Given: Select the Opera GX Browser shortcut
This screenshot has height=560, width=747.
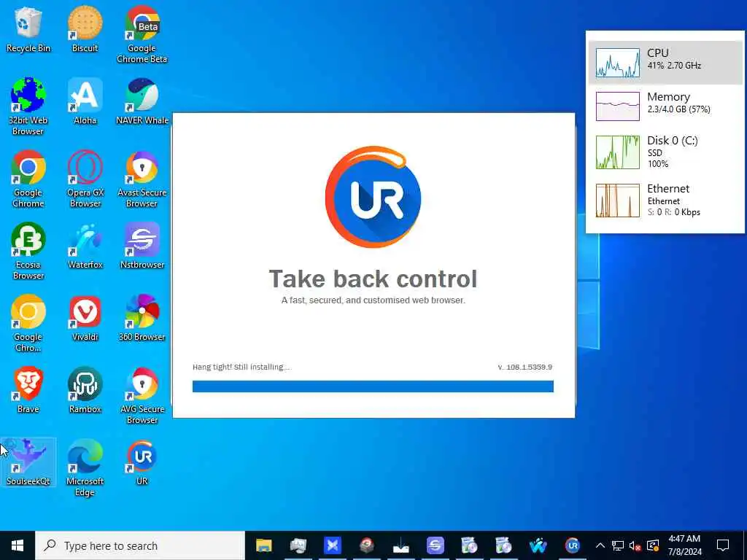Looking at the screenshot, I should point(85,179).
